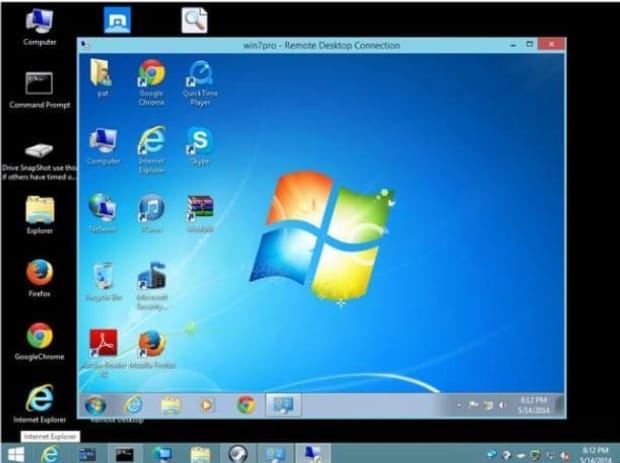Open Recycle Bin on remote desktop
Screen dimensions: 620x463
(104, 282)
